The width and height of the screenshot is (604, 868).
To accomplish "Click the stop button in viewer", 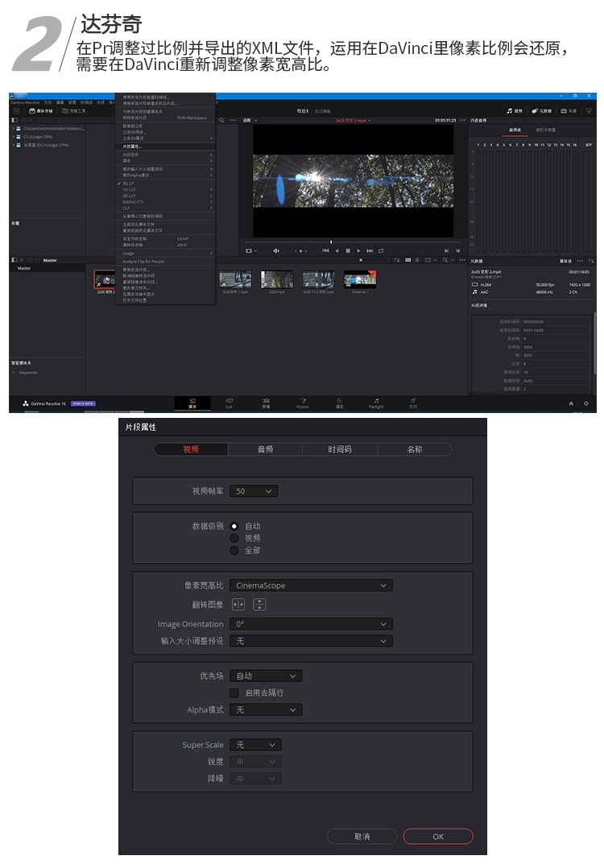I will [x=348, y=250].
